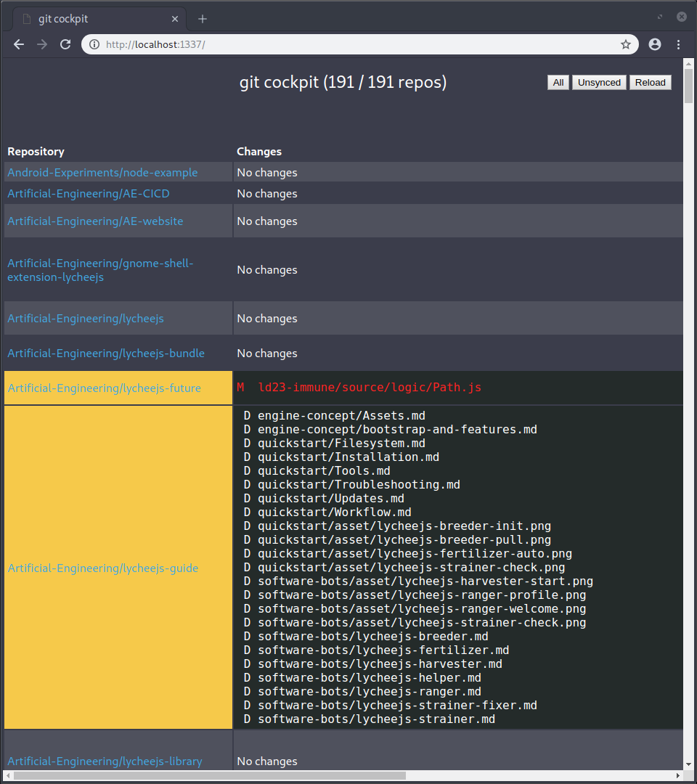Click the address bar URL field
This screenshot has width=697, height=784.
359,44
